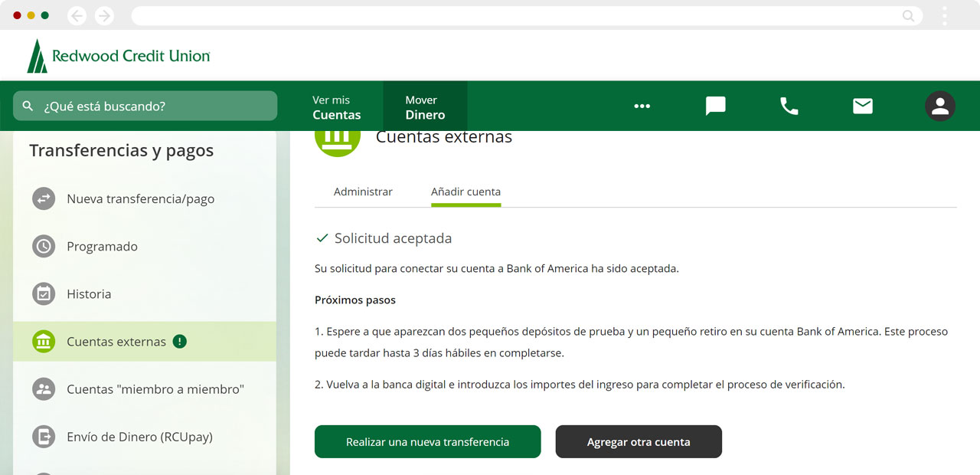The image size is (980, 475).
Task: Open the chat message icon
Action: 715,106
